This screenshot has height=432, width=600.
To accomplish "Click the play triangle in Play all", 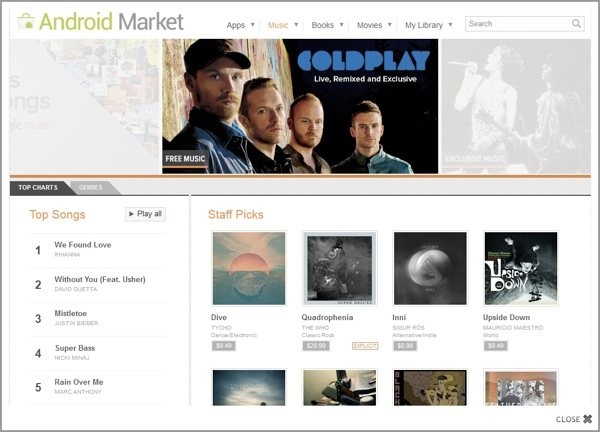I will 131,214.
